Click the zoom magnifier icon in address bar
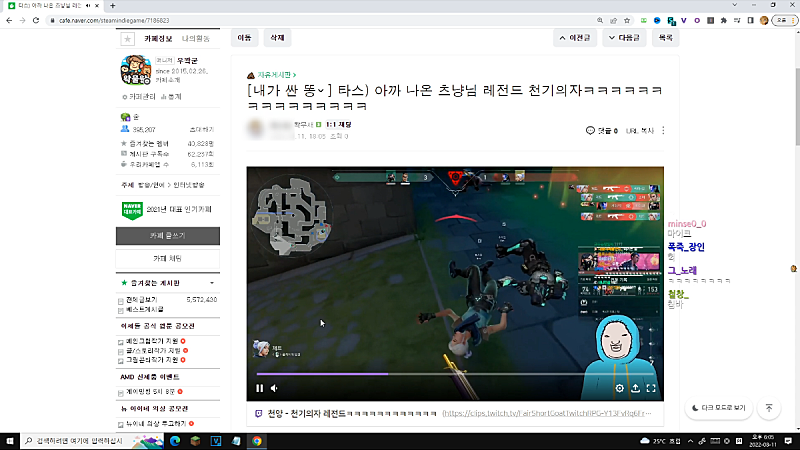Image resolution: width=800 pixels, height=450 pixels. [x=600, y=20]
